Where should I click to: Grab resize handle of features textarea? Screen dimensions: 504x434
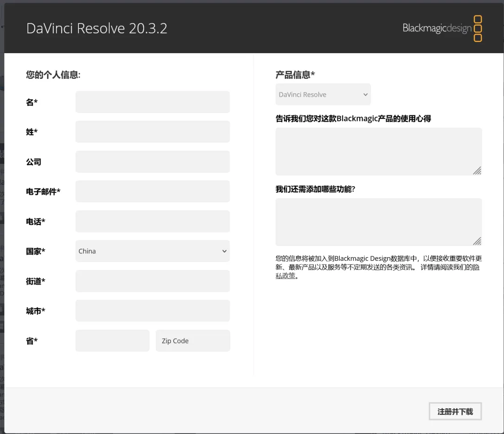pos(477,241)
